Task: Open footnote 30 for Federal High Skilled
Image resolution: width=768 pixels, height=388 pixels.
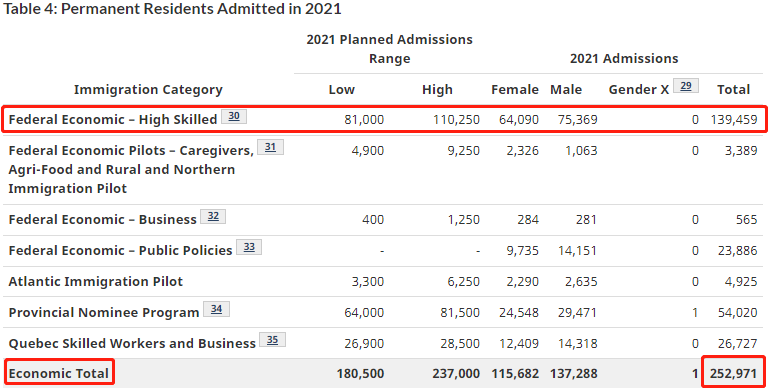Action: [234, 116]
